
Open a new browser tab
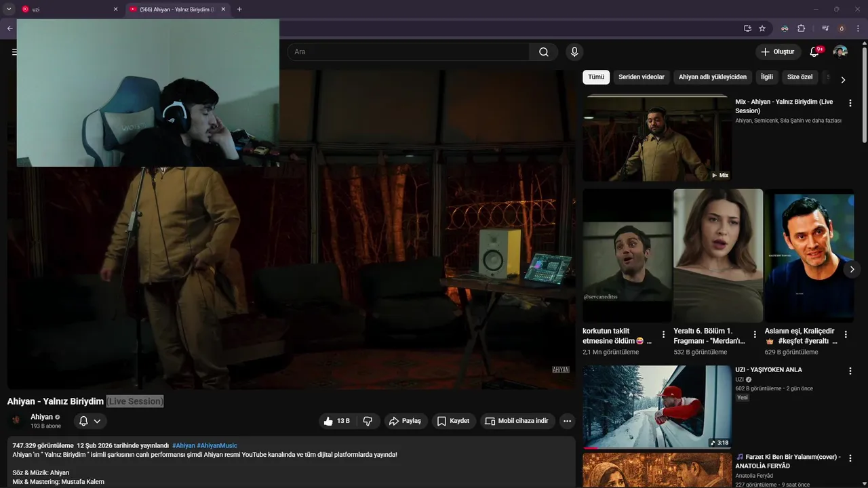tap(239, 9)
